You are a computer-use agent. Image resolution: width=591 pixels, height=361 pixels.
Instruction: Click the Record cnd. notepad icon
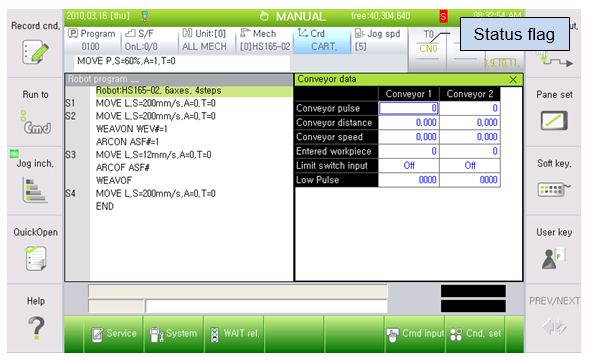coord(35,52)
